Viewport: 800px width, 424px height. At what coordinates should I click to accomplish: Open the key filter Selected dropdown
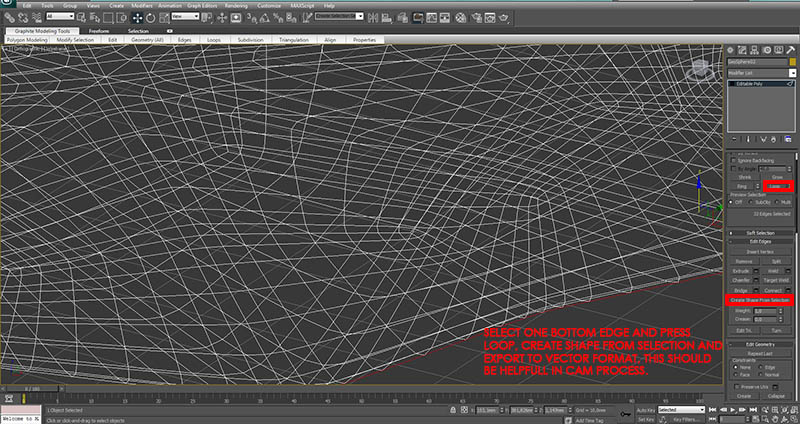681,410
